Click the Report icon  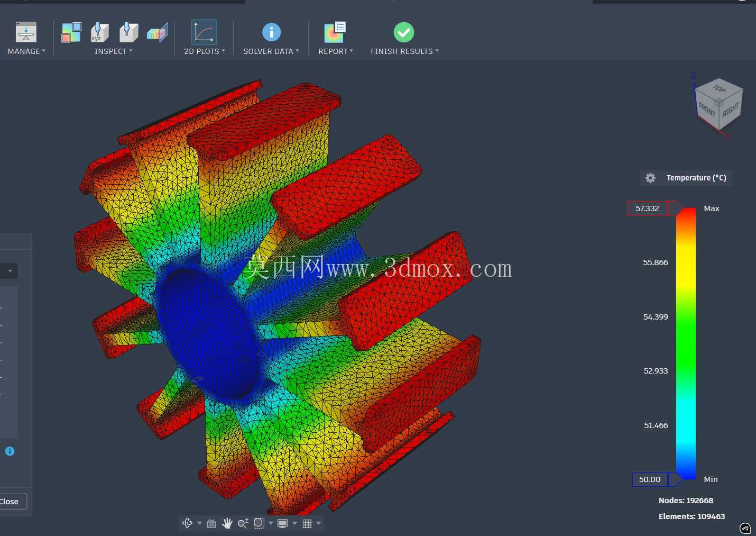pos(335,32)
